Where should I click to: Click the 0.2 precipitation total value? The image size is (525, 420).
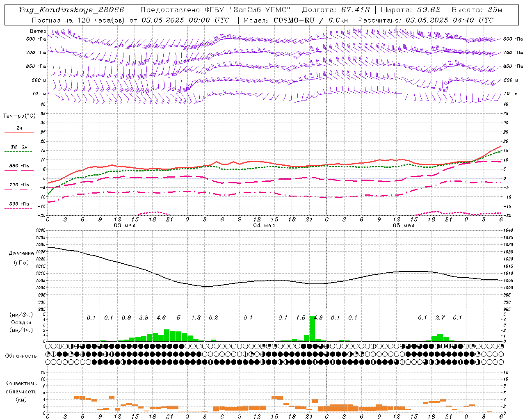point(213,317)
